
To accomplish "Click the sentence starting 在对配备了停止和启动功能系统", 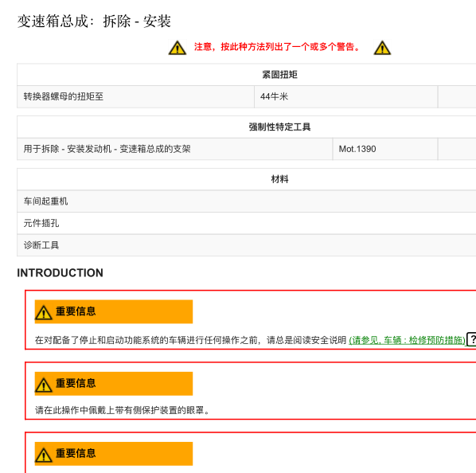I will click(x=190, y=340).
